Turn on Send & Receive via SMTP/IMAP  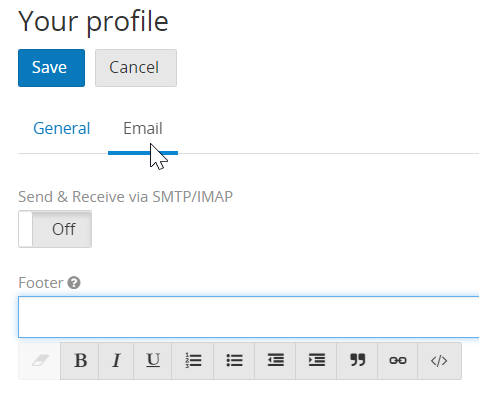[55, 229]
